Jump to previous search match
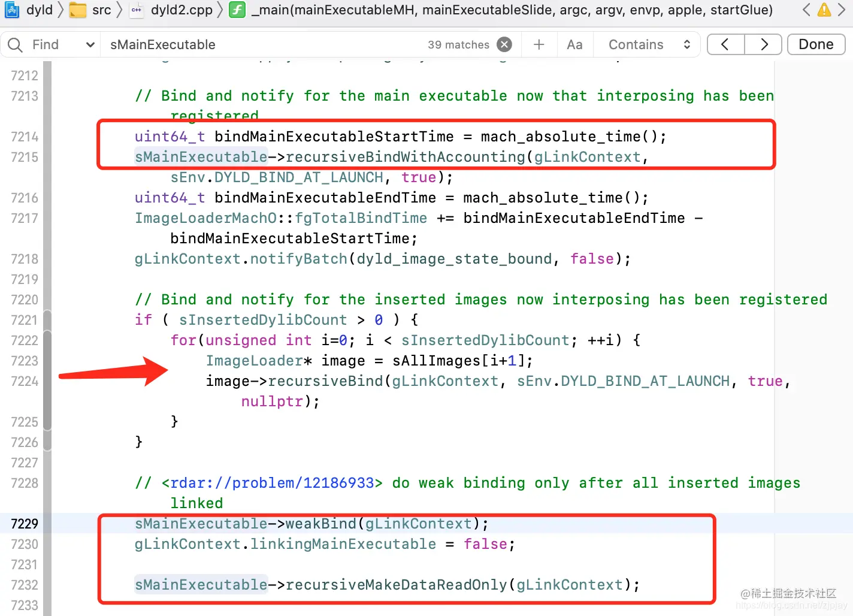This screenshot has width=853, height=616. coord(725,44)
